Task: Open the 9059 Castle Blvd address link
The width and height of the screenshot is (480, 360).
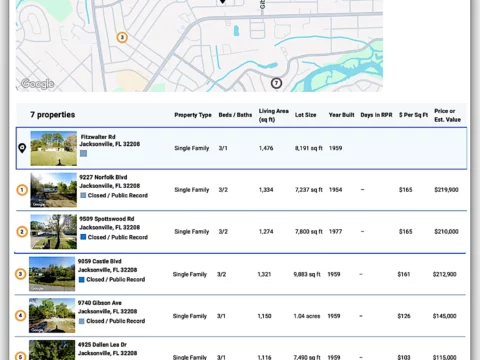Action: click(108, 265)
